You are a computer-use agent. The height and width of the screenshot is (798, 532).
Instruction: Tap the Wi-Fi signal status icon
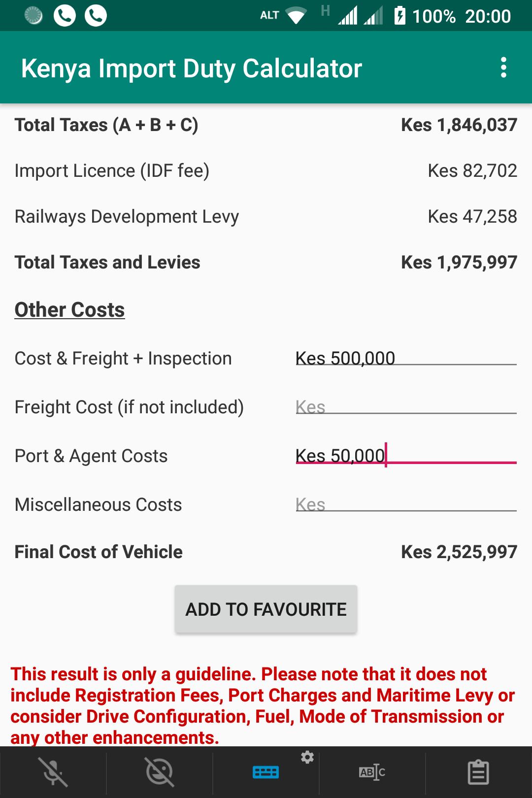coord(296,16)
